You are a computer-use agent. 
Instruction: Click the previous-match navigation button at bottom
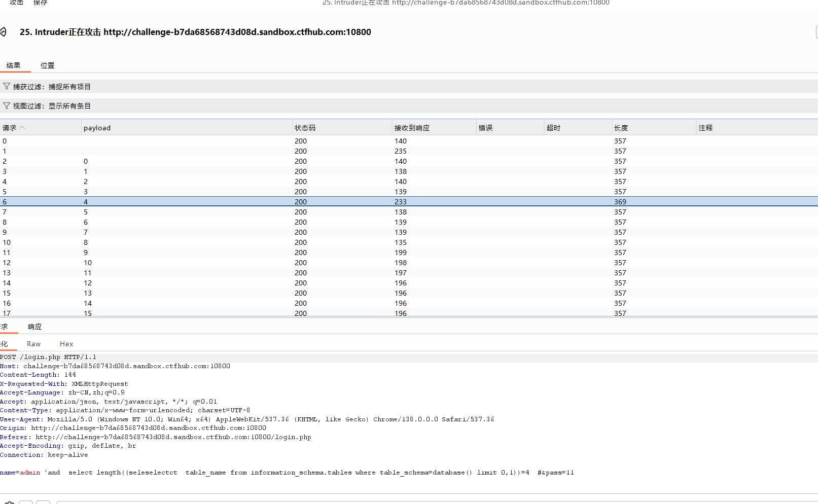[x=26, y=502]
